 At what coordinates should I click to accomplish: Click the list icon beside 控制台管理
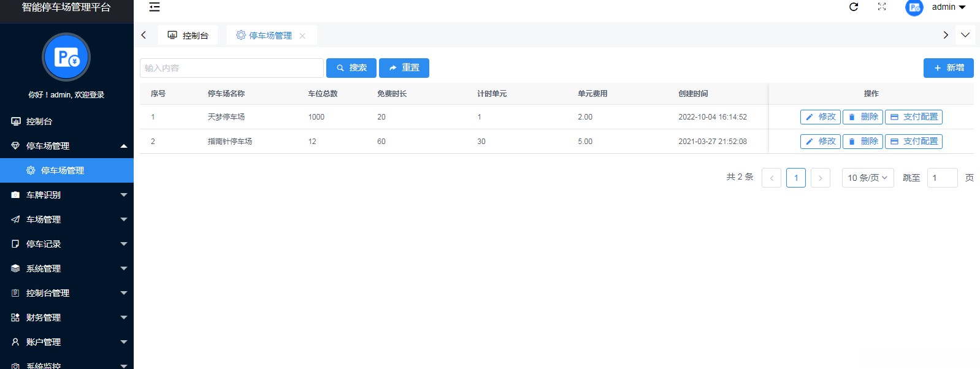click(x=15, y=293)
